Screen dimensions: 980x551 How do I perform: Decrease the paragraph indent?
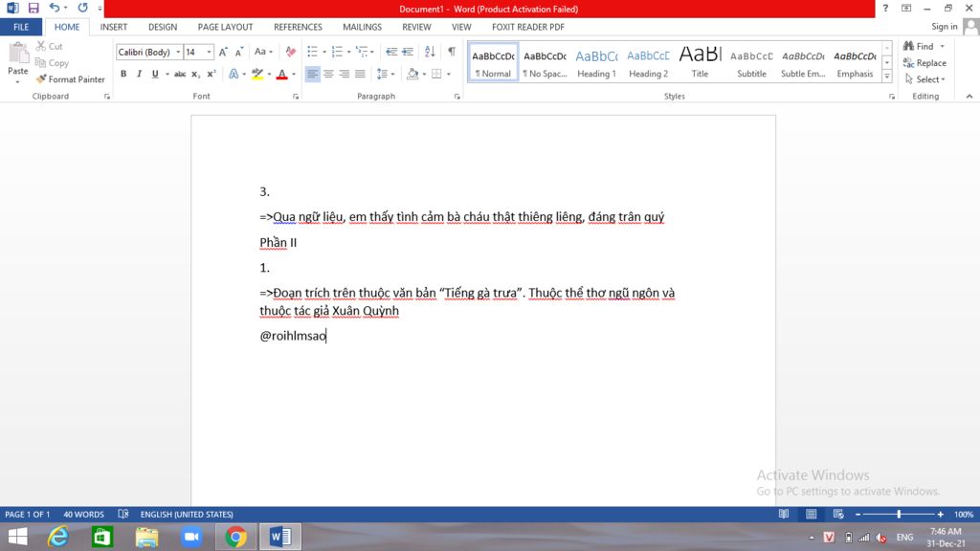391,52
